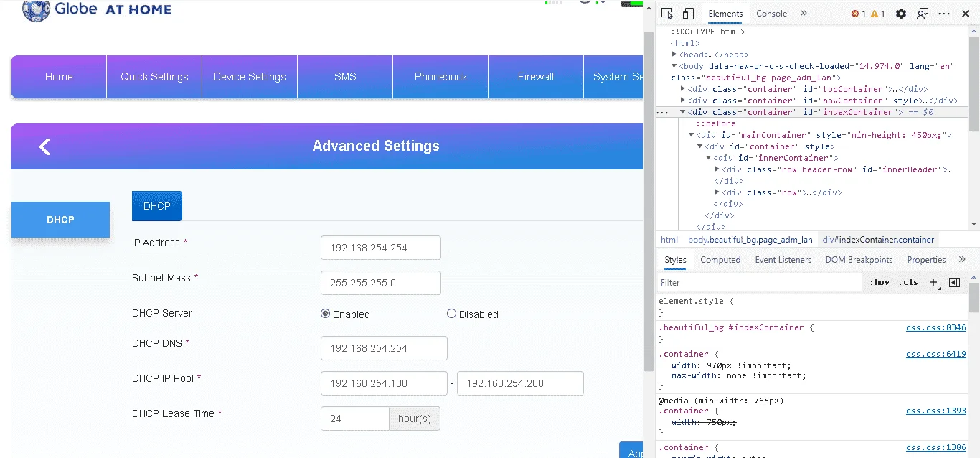Screen dimensions: 980x458
Task: Click the DevTools send feedback icon
Action: click(x=923, y=14)
